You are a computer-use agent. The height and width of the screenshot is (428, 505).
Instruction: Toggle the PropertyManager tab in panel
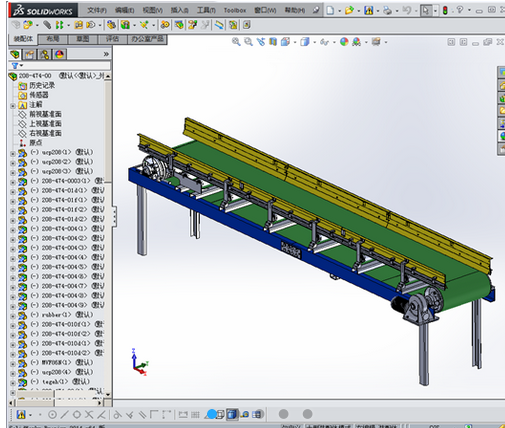29,54
